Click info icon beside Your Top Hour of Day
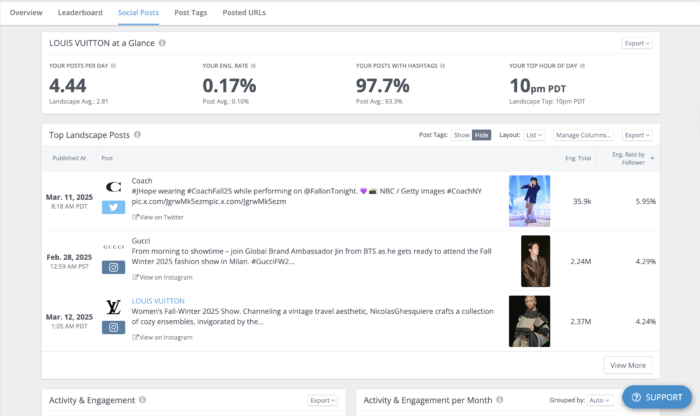The image size is (700, 416). tap(582, 66)
